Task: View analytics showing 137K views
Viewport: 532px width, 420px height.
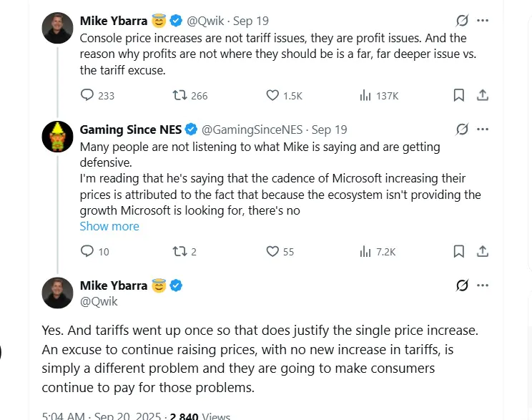Action: coord(365,95)
